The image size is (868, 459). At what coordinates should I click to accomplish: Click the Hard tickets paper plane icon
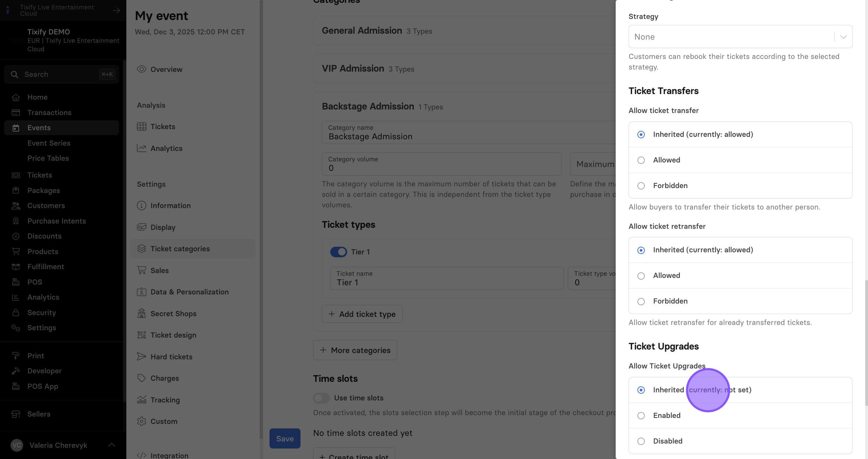point(141,357)
